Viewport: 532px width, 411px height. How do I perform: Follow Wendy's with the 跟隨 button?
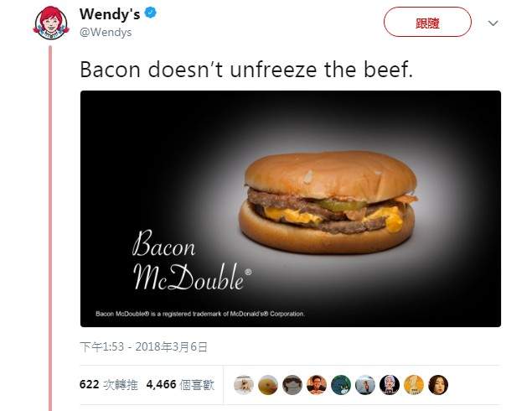pyautogui.click(x=427, y=22)
